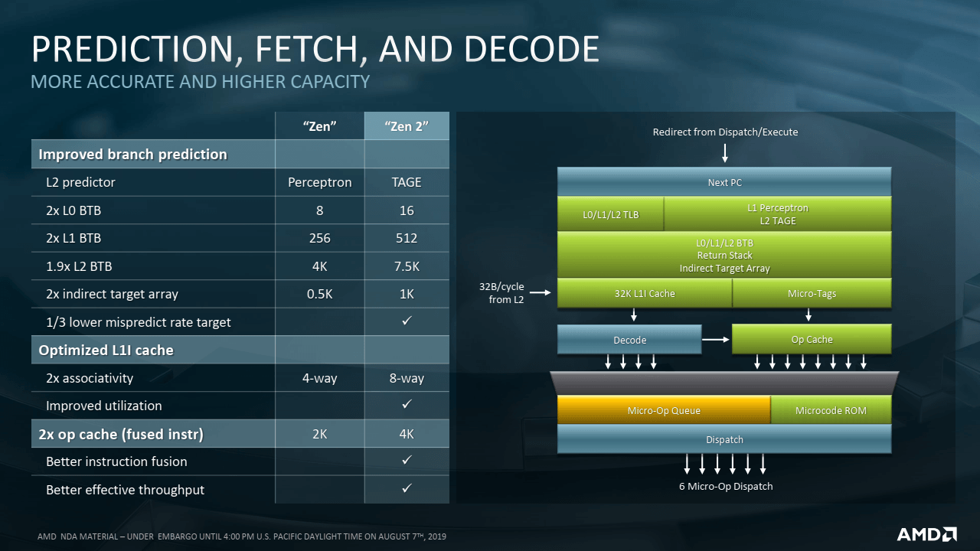Viewport: 980px width, 551px height.
Task: Click the 1/3 lower mispredict rate target checkmark
Action: 407,321
